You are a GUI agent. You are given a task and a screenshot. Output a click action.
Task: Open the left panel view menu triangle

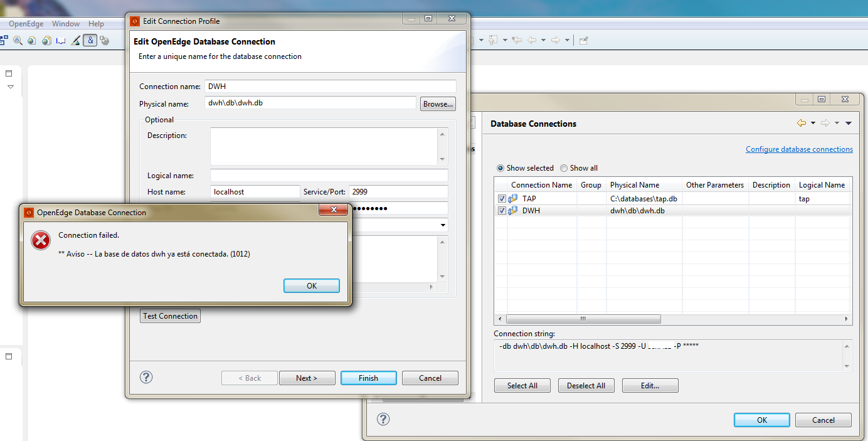[x=10, y=87]
